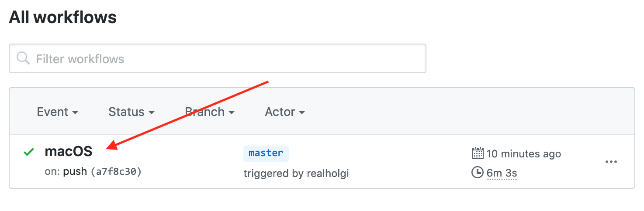The width and height of the screenshot is (644, 211).
Task: Click the 6m 3s duration text
Action: point(502,173)
